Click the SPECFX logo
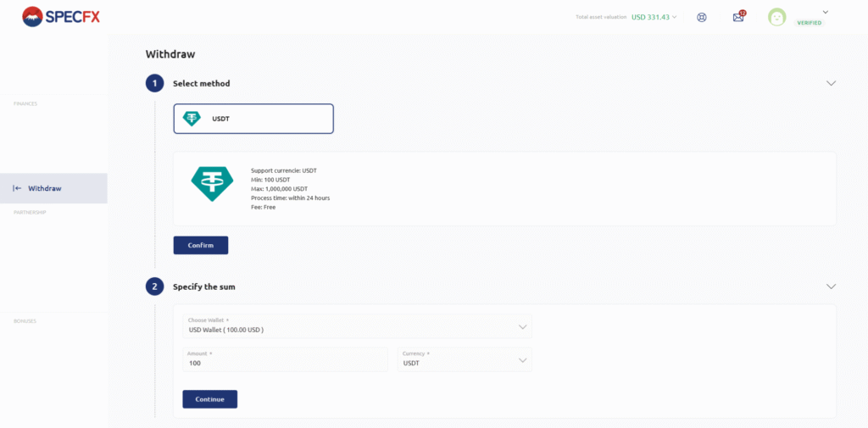The width and height of the screenshot is (868, 428). [x=61, y=16]
